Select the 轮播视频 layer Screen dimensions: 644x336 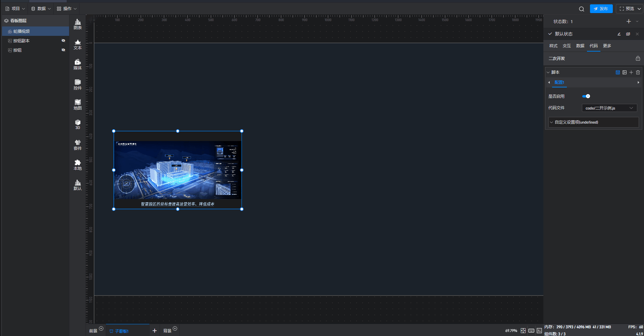click(x=21, y=31)
